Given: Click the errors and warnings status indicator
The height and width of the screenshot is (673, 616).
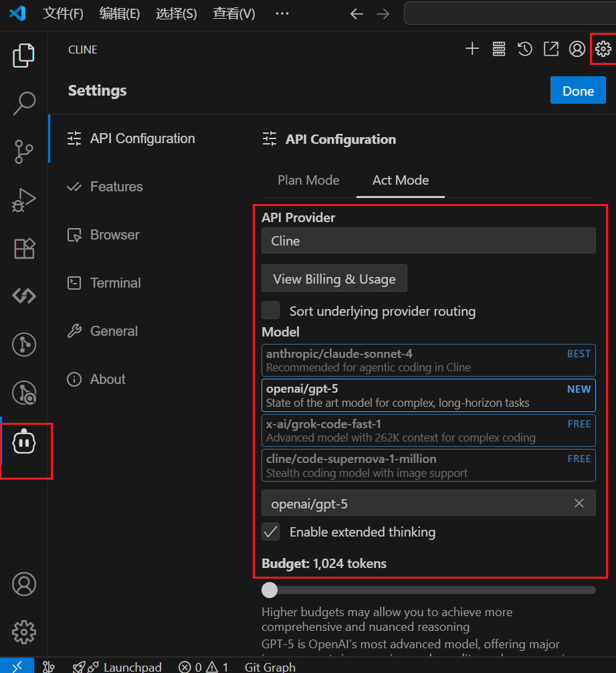Looking at the screenshot, I should 203,666.
